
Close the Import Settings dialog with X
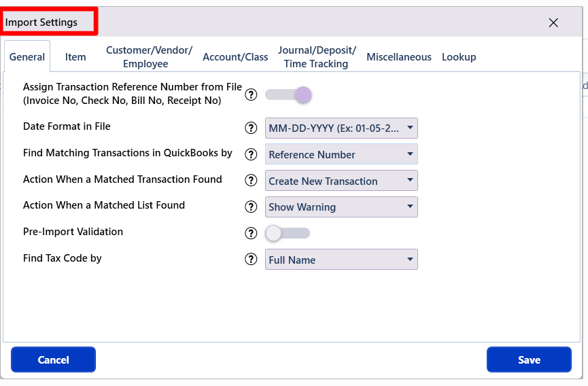[553, 22]
